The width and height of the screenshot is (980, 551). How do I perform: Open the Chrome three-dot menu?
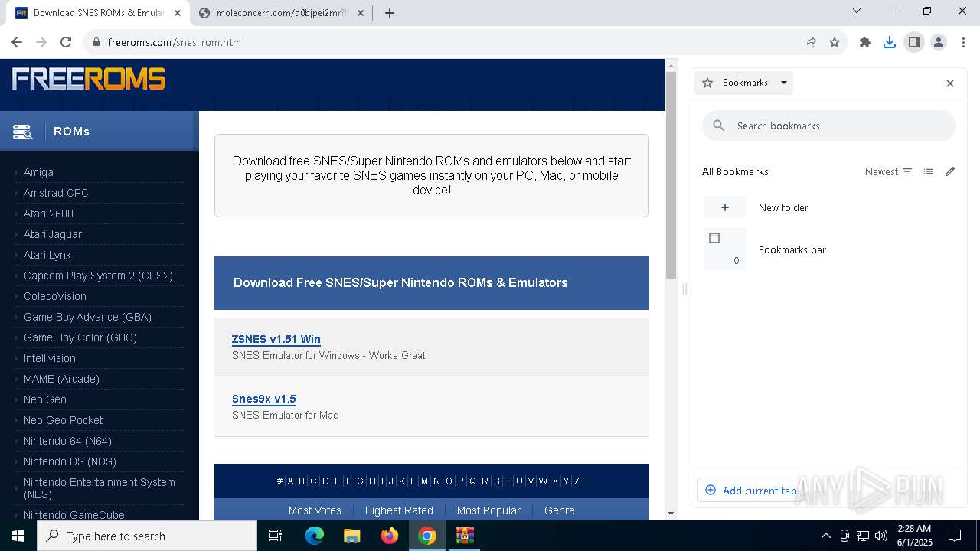click(x=963, y=42)
